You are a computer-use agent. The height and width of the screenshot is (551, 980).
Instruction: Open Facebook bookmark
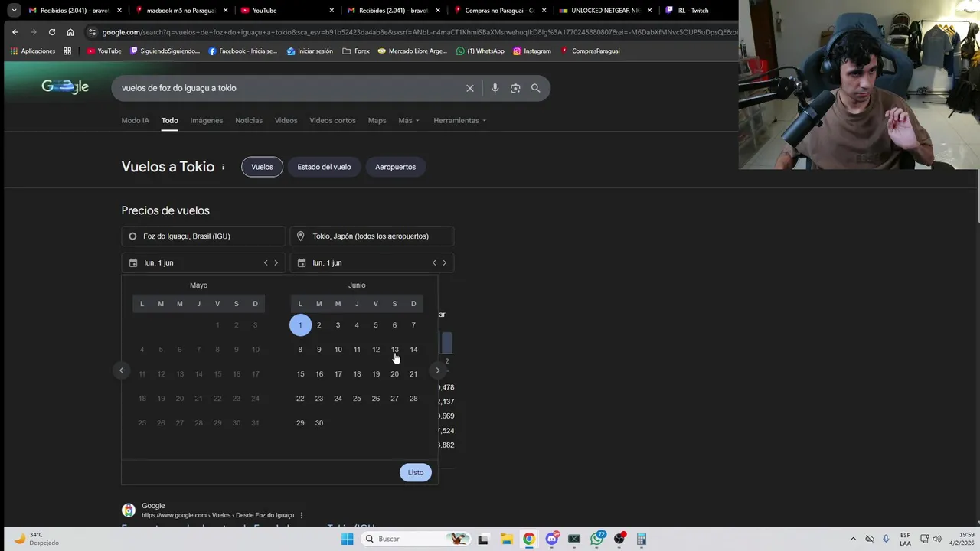(x=243, y=51)
